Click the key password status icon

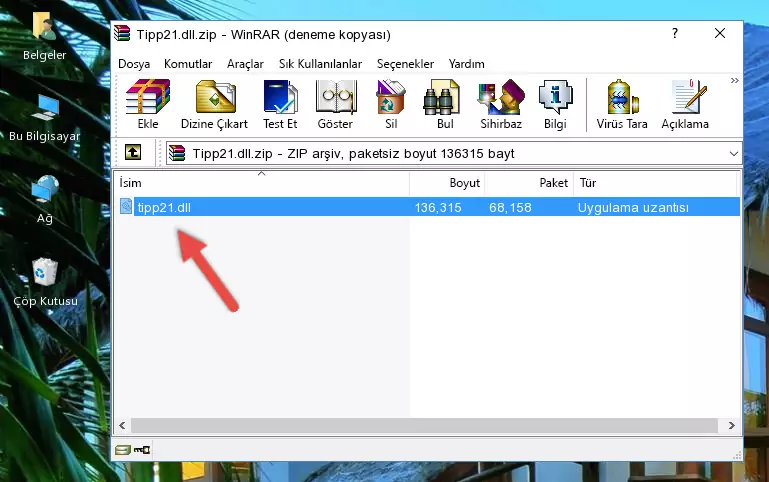[142, 450]
